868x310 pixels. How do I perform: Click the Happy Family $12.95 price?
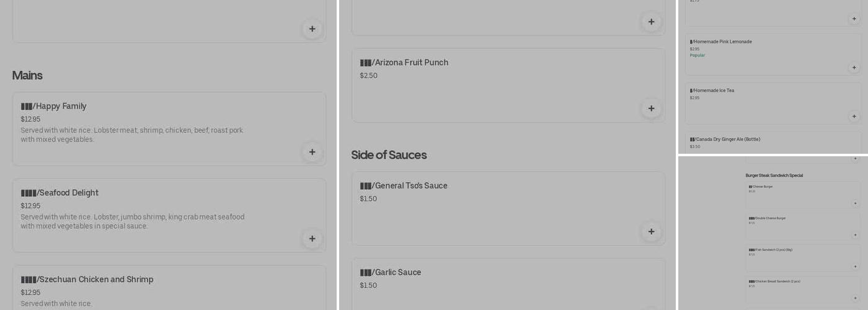coord(30,119)
